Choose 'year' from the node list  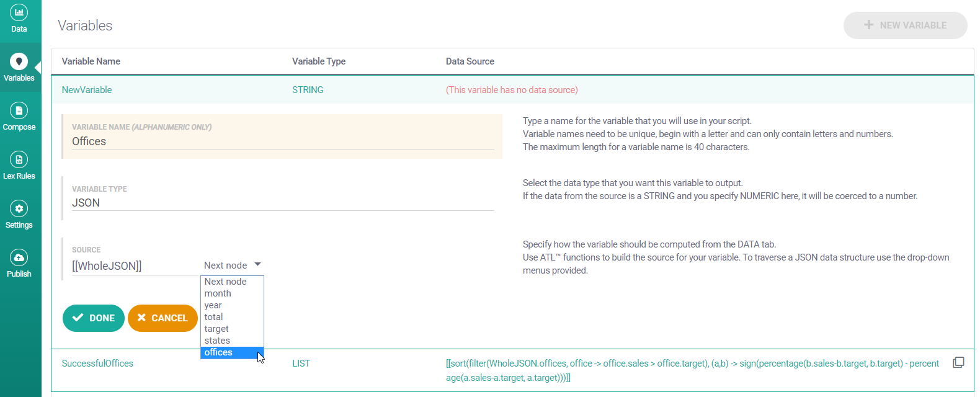click(x=232, y=305)
